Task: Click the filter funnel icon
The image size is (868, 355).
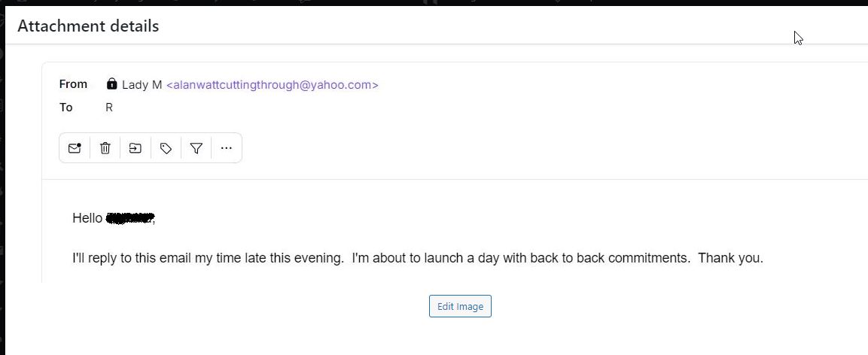Action: tap(196, 148)
